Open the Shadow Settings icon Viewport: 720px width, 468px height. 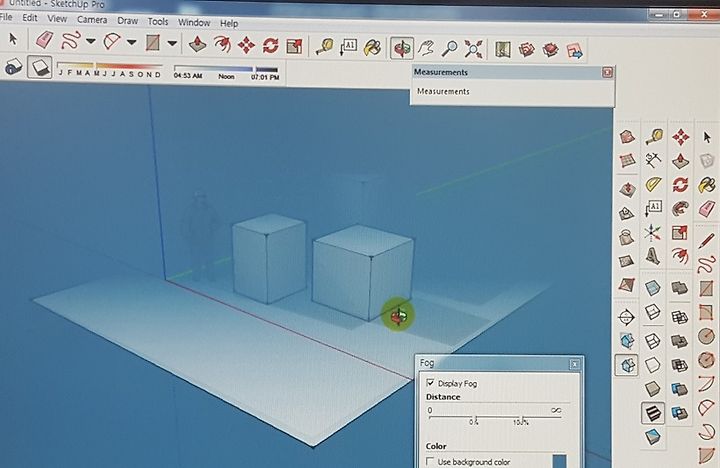coord(13,67)
